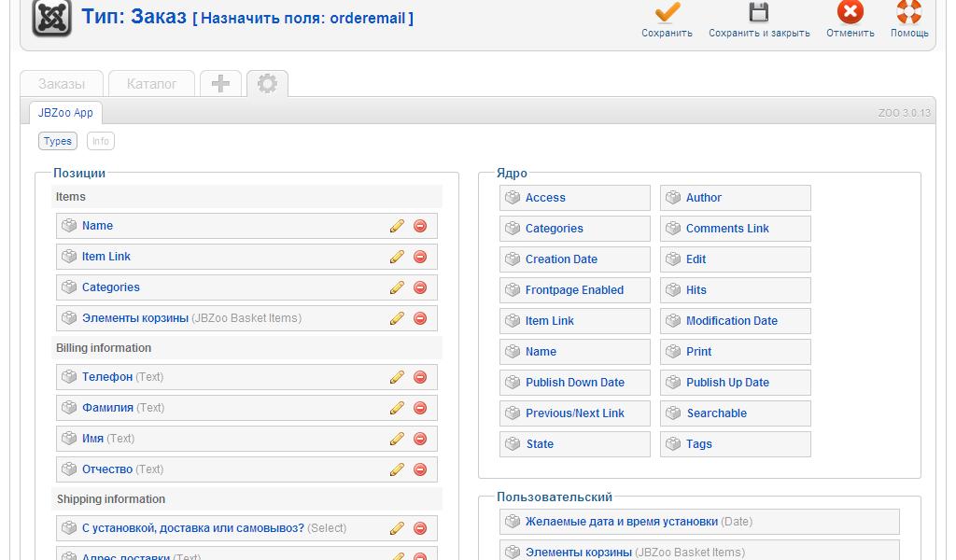Click the Save and Close floppy icon
956x560 pixels.
point(759,13)
